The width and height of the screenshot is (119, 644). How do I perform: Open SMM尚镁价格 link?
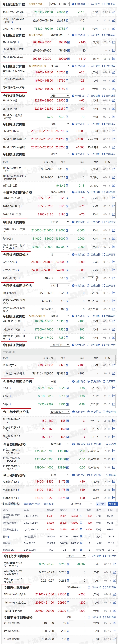[37, 316]
